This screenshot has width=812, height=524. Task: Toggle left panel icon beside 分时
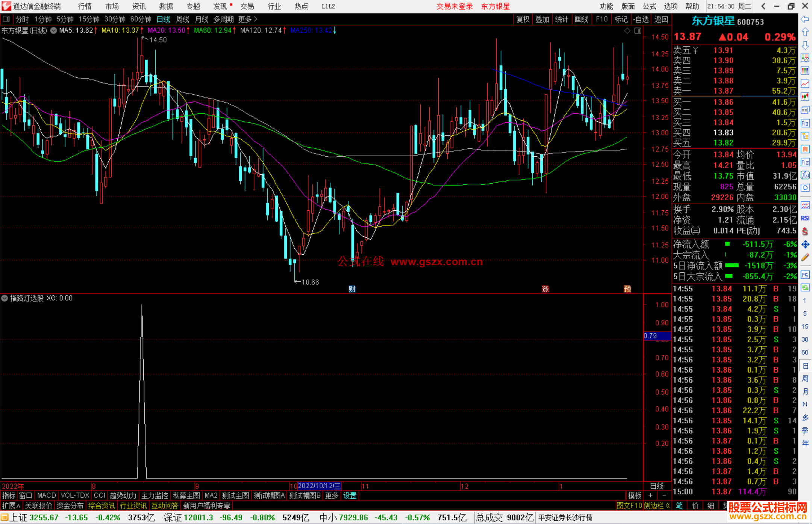pos(6,19)
